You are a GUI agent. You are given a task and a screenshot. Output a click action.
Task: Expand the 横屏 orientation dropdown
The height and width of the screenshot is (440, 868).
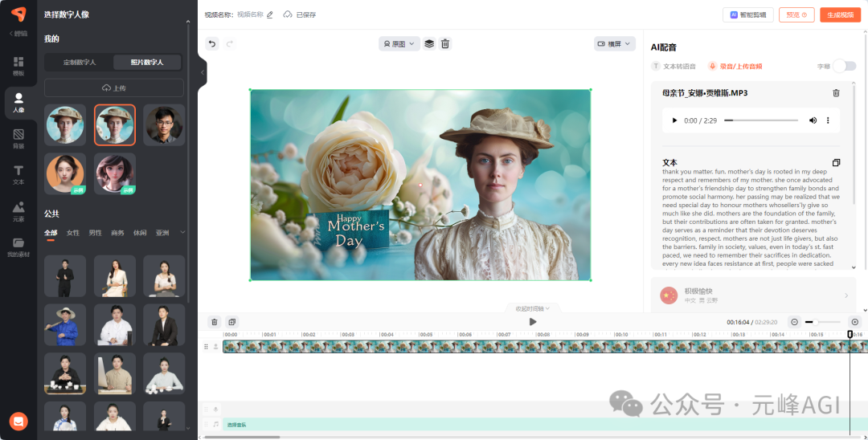click(615, 43)
